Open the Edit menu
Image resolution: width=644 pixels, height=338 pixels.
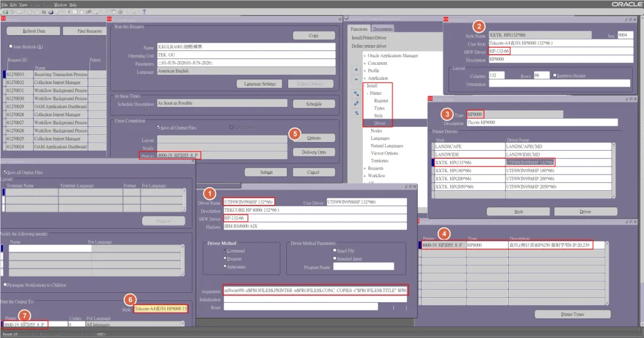13,5
